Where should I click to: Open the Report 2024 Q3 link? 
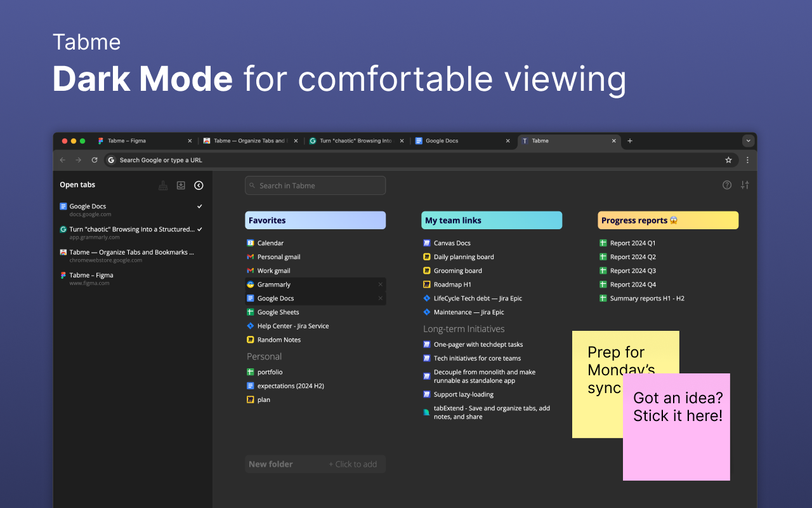pyautogui.click(x=632, y=271)
